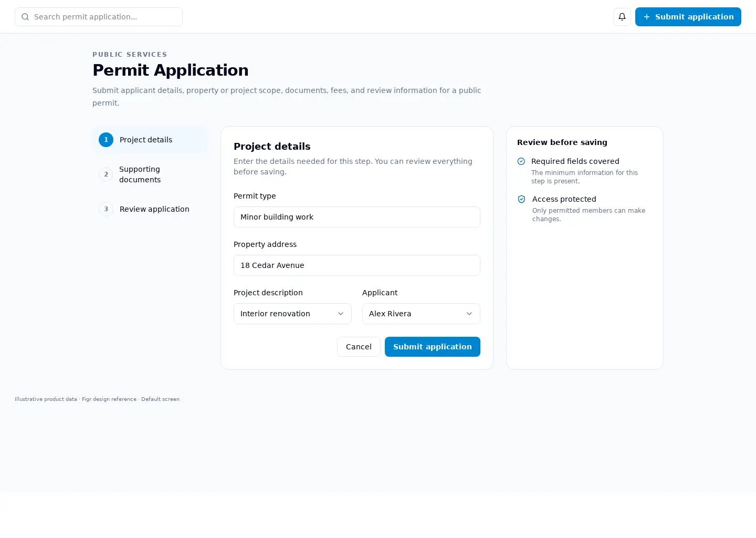
Task: Click step 2 circle for Supporting documents
Action: (x=106, y=174)
